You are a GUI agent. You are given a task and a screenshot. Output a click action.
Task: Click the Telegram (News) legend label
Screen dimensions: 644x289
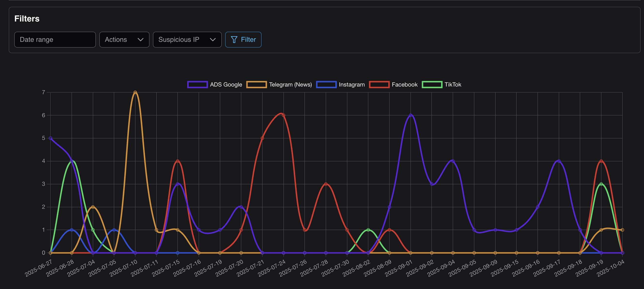[x=290, y=85]
